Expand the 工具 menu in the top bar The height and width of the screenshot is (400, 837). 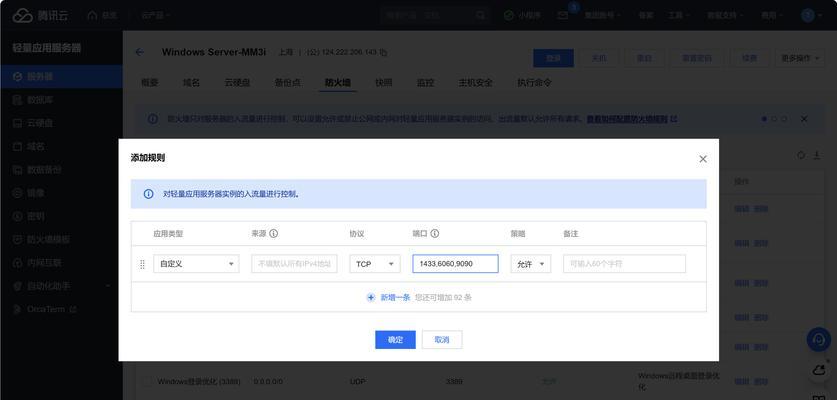tap(678, 15)
